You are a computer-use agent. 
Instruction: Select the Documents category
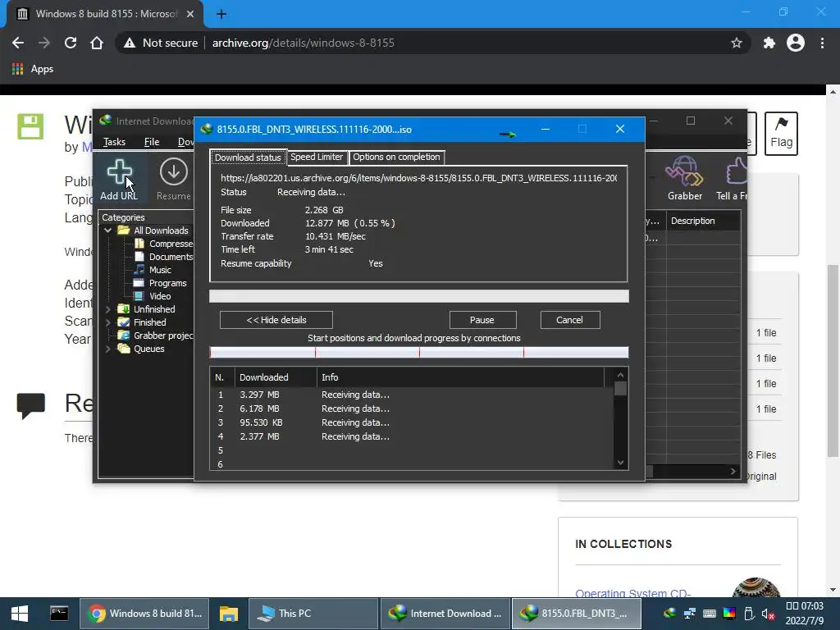(163, 257)
